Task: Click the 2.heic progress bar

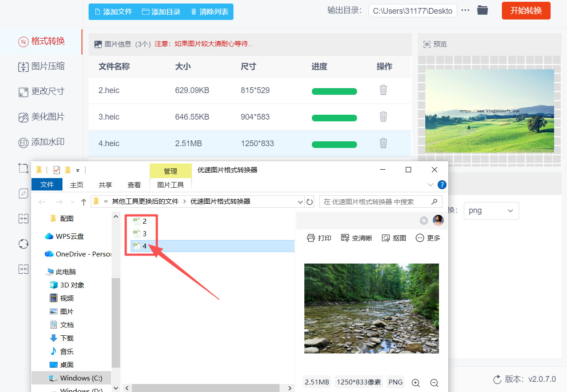Action: tap(334, 91)
